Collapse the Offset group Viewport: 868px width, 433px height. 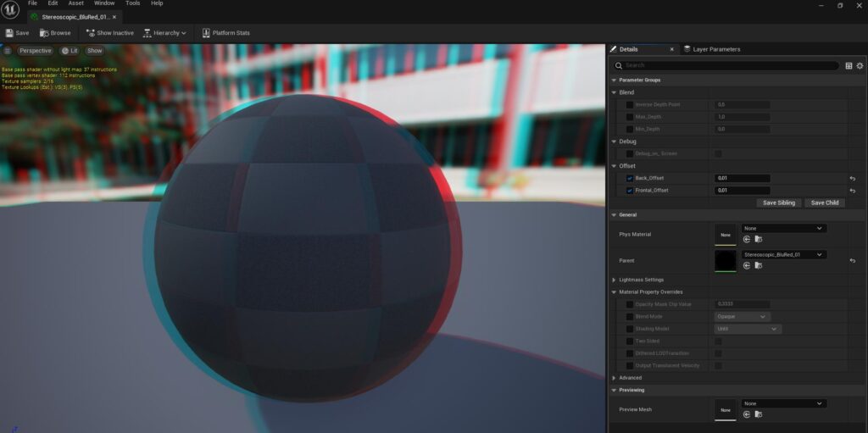click(x=614, y=166)
